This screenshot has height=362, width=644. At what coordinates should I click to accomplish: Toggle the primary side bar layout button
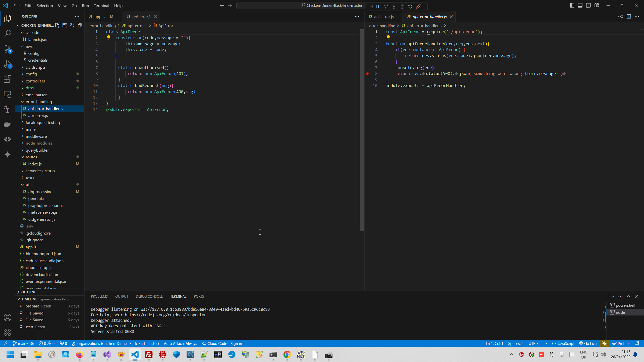(572, 6)
